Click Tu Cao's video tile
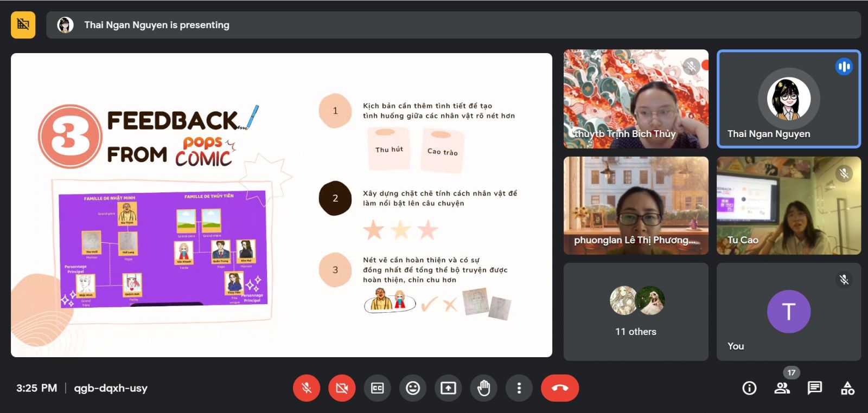This screenshot has height=413, width=868. (x=788, y=206)
